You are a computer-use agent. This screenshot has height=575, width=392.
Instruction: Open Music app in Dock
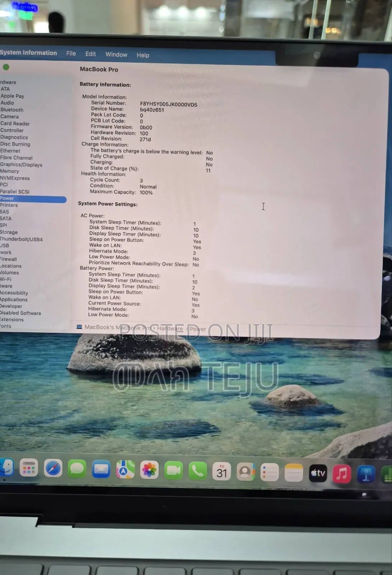pos(342,474)
